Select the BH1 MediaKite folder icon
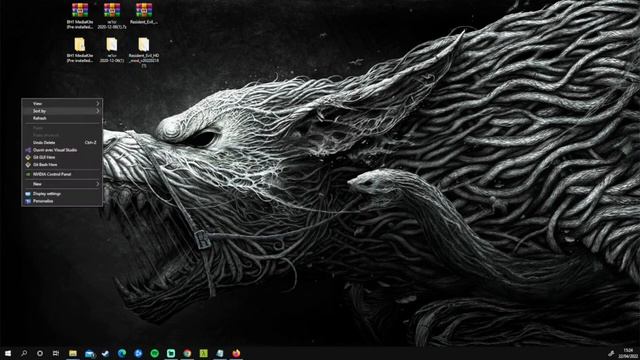 pyautogui.click(x=80, y=44)
